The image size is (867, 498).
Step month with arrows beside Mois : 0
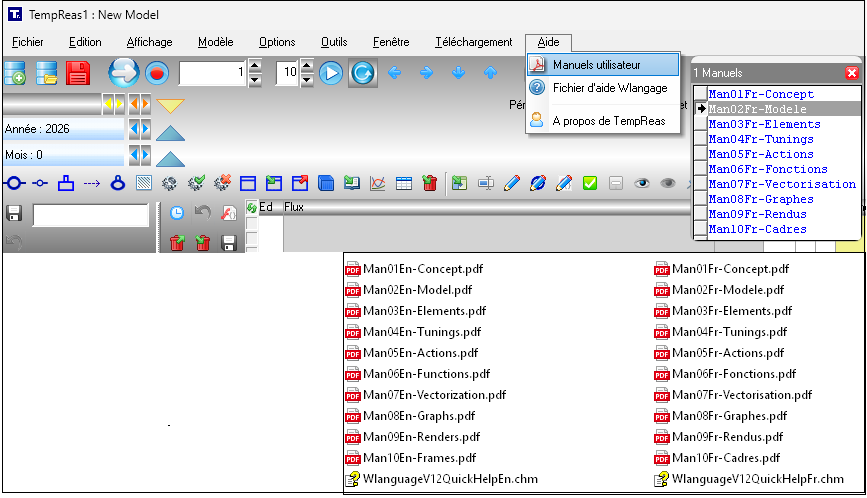coord(139,155)
